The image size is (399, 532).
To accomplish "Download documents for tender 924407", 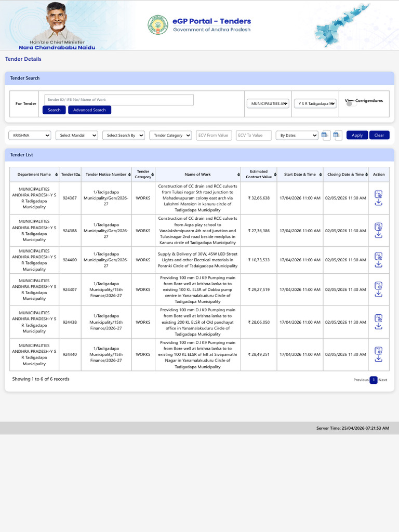I will tap(378, 294).
